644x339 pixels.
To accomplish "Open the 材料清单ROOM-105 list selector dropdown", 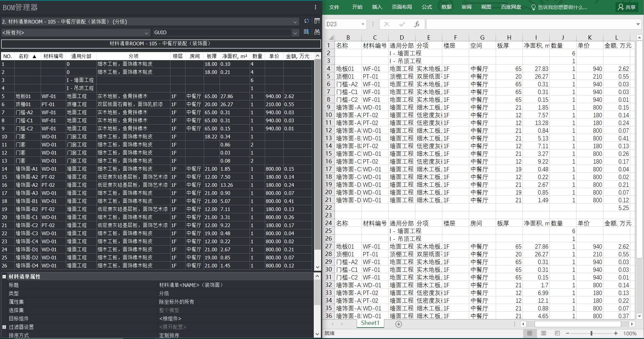I will click(295, 21).
